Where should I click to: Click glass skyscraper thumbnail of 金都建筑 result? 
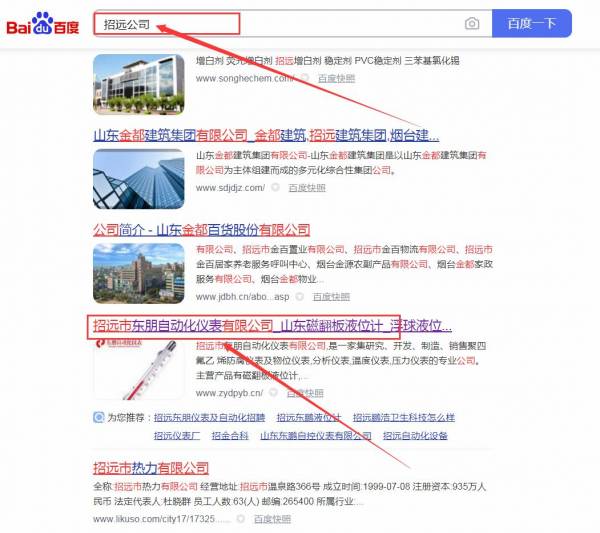point(138,179)
